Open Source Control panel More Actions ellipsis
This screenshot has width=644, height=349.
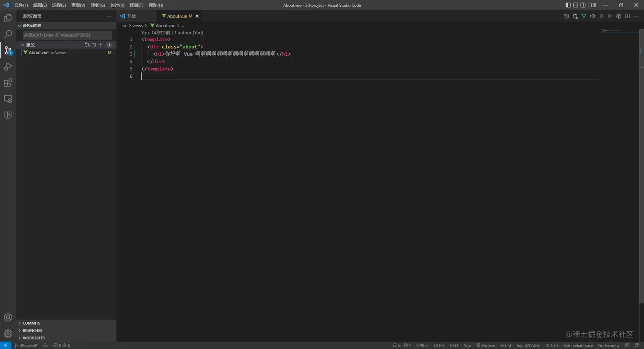pos(109,16)
